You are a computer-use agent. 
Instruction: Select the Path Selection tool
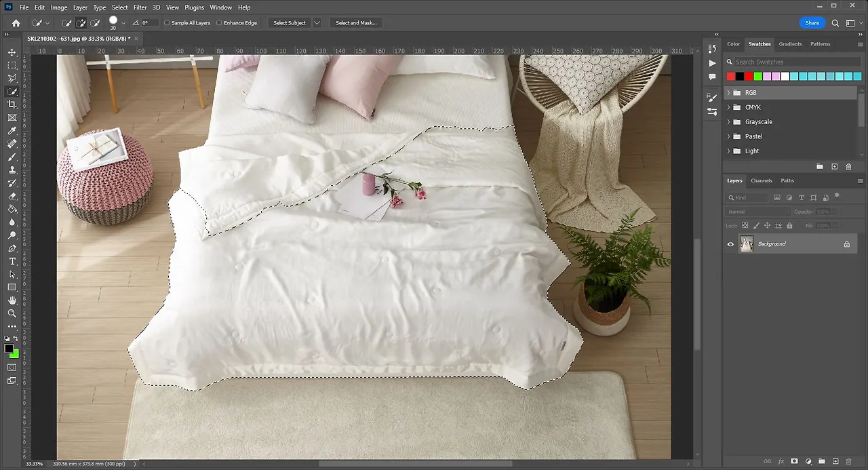[12, 274]
